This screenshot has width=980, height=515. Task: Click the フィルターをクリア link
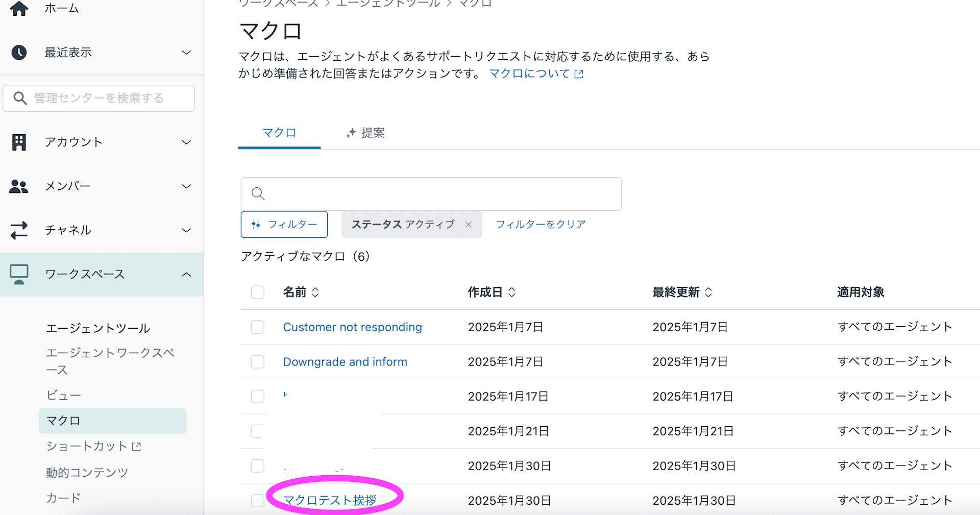541,225
